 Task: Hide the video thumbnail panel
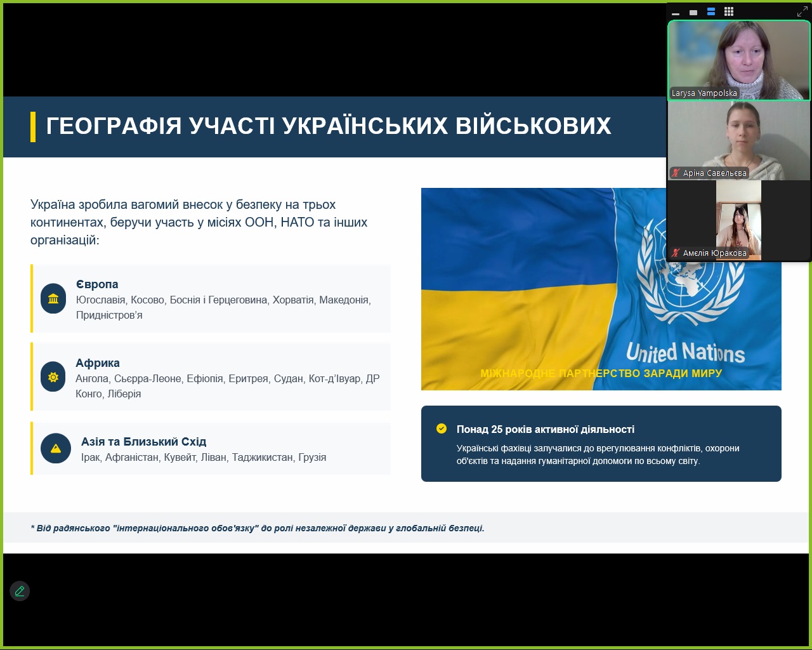tap(676, 12)
